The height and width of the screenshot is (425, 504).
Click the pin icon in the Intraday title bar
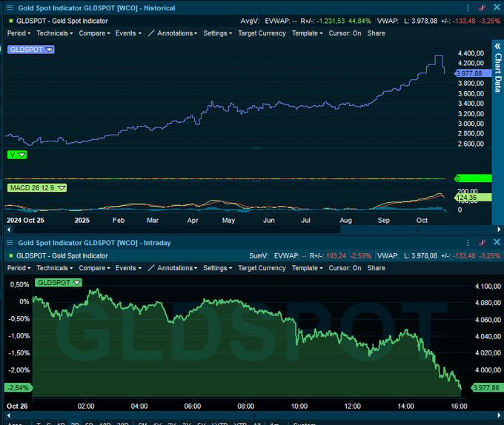(483, 243)
